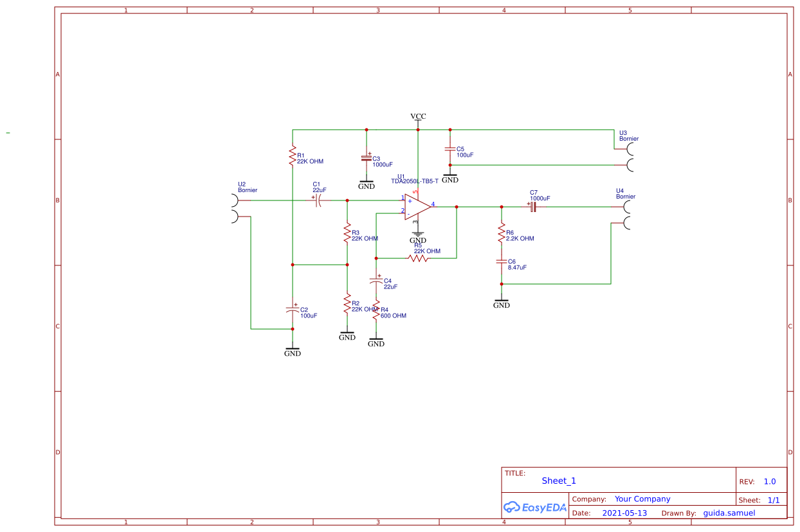Click the VCC power flag symbol

tap(417, 119)
